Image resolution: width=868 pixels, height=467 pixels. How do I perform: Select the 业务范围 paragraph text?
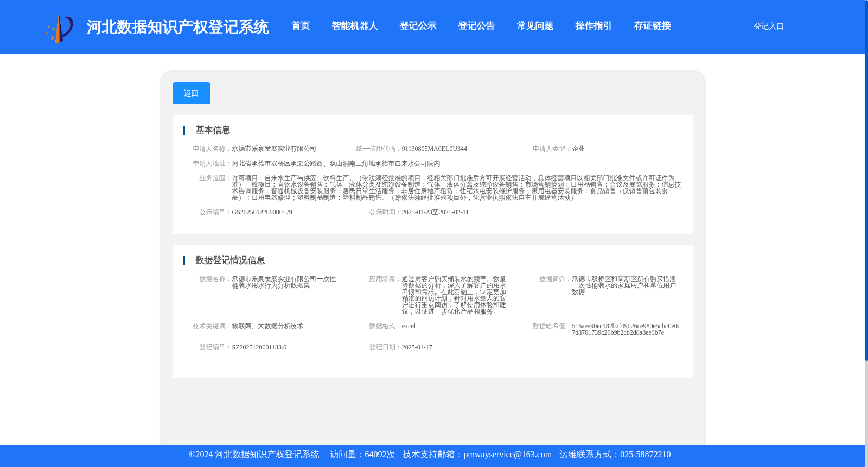(x=456, y=188)
